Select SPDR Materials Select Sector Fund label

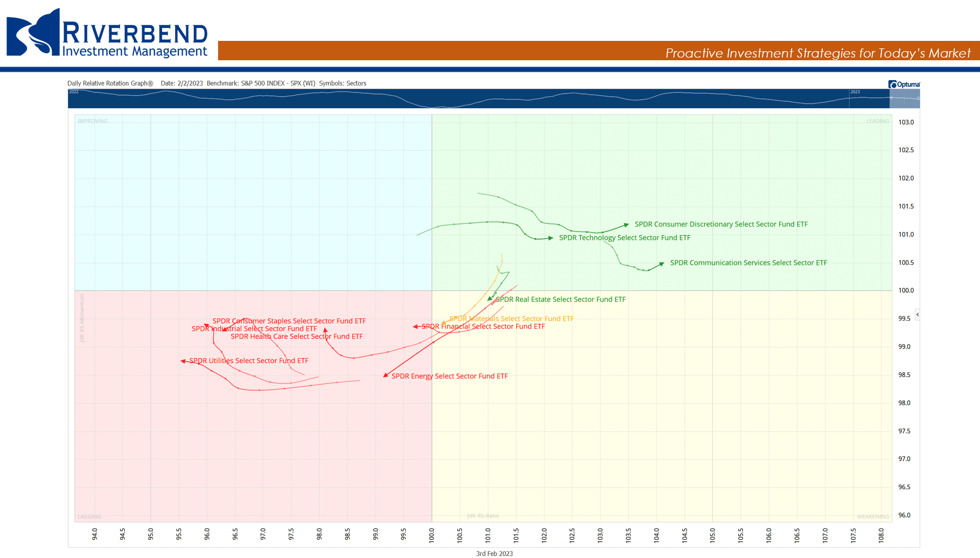point(512,319)
